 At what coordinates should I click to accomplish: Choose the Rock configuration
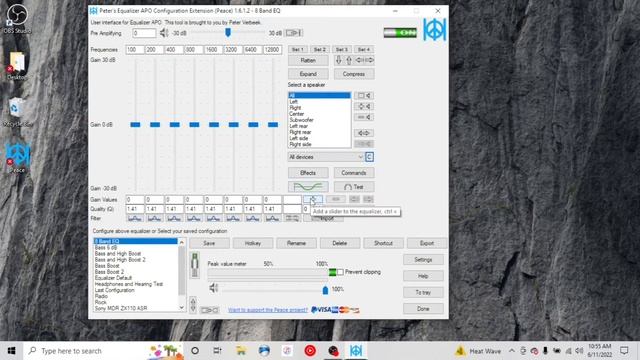100,302
